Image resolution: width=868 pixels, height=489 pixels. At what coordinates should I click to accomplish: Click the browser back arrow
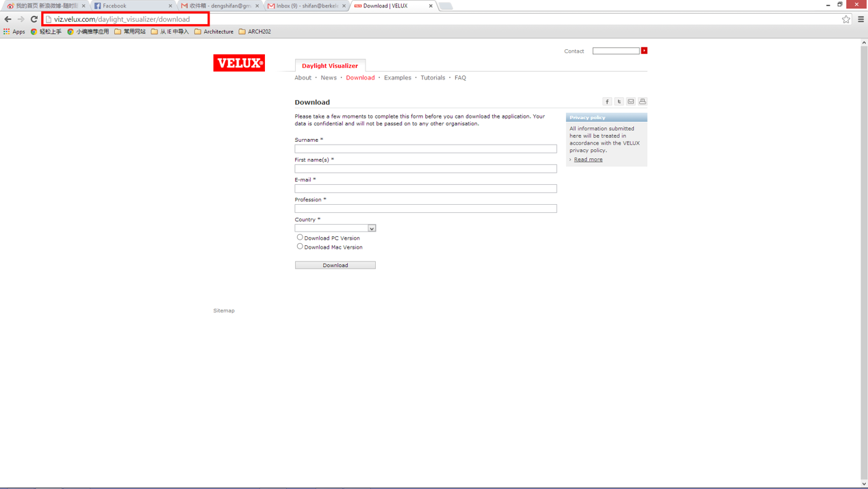coord(8,19)
